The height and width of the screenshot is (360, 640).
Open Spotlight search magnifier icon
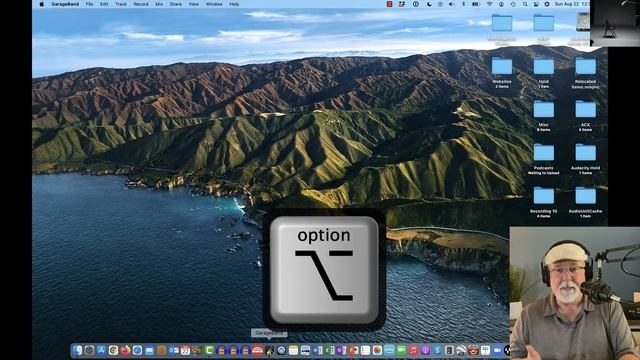525,4
